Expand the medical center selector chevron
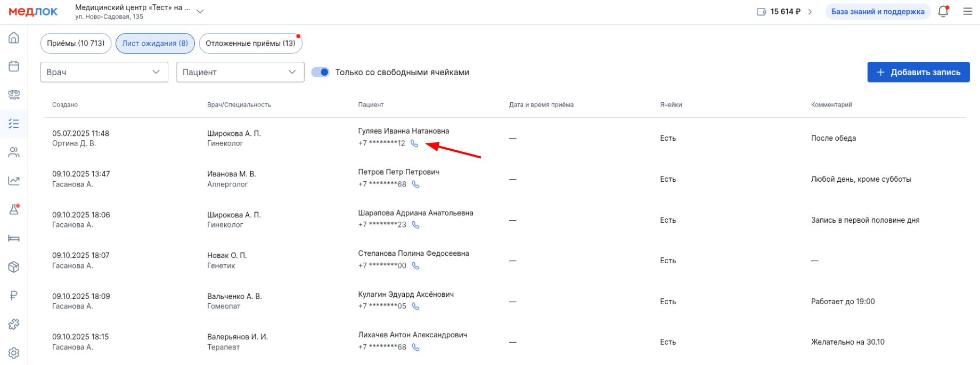980x365 pixels. [200, 11]
